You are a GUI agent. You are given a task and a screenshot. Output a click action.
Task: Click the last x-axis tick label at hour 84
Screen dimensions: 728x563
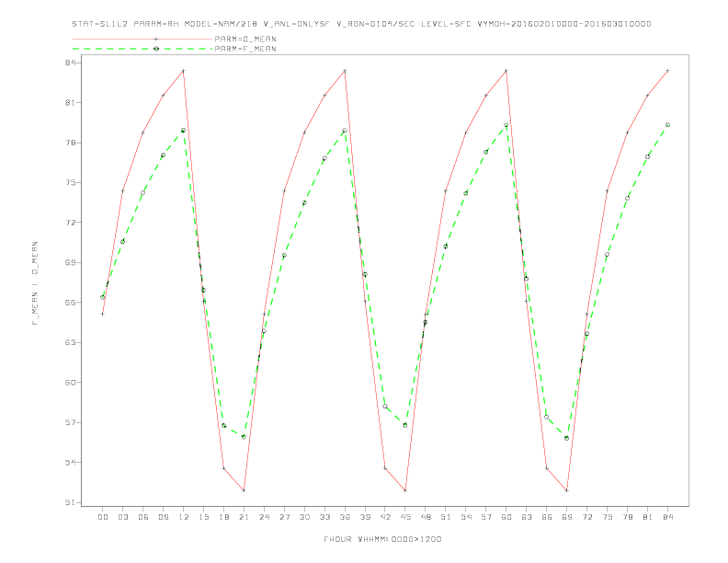click(x=667, y=517)
